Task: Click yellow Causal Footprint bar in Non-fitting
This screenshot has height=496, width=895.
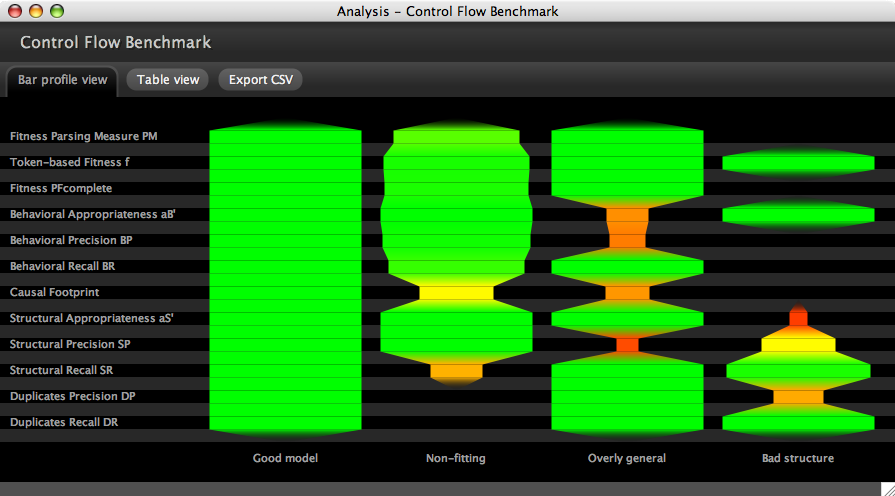Action: click(456, 292)
